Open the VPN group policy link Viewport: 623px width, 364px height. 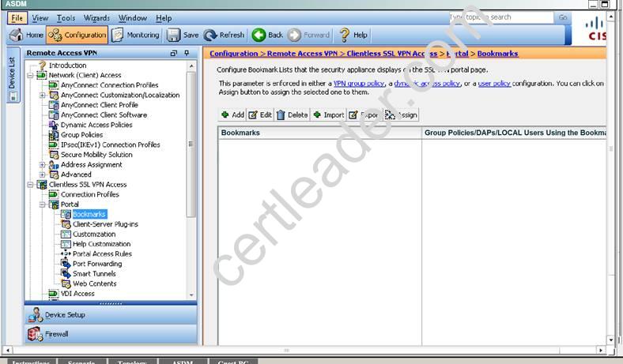coord(359,84)
